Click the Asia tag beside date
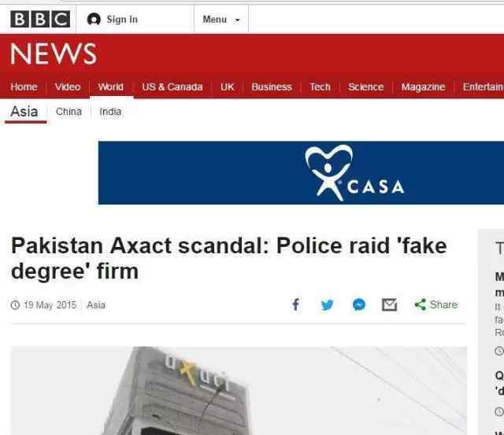 point(96,304)
